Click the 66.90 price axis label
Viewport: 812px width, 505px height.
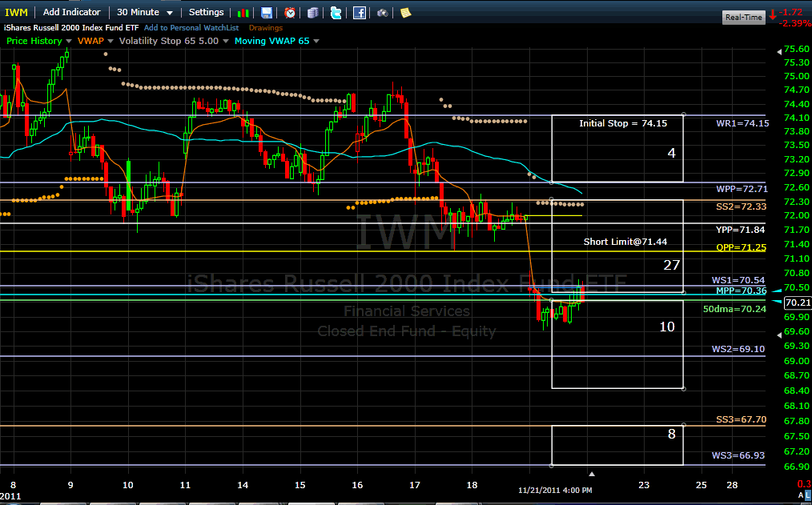click(797, 467)
